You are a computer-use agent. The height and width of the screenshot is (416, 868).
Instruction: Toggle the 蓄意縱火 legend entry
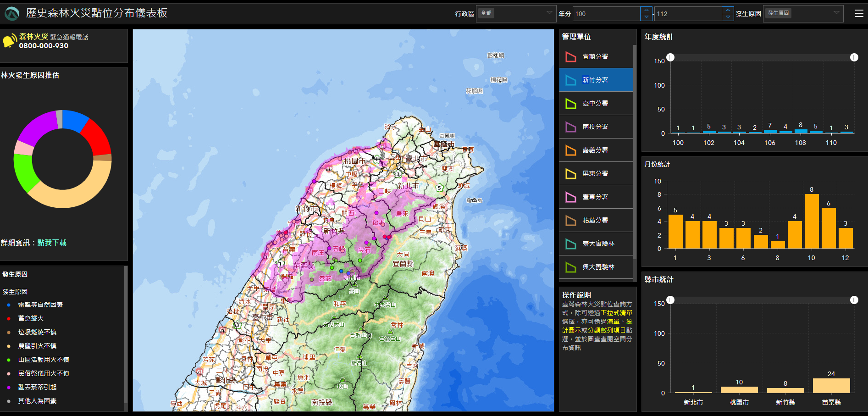[31, 318]
